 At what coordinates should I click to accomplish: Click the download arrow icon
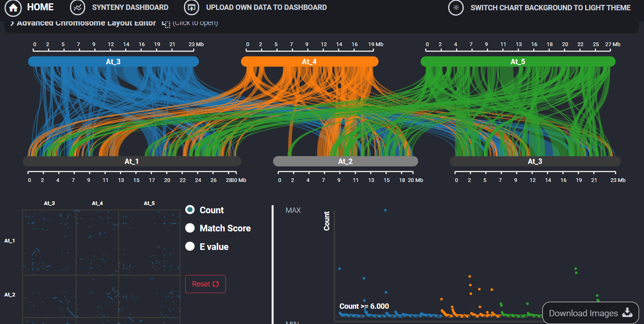[627, 312]
